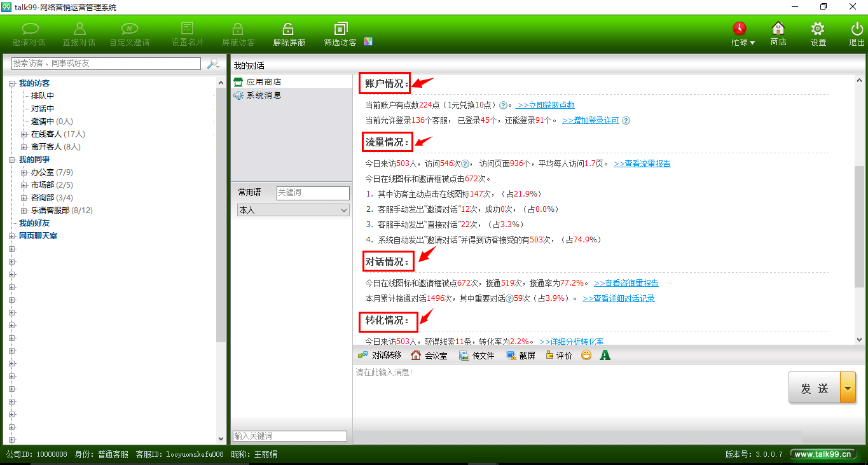Click the www.talk99.cn button in status bar
Viewport: 868px width, 465px height.
point(823,454)
